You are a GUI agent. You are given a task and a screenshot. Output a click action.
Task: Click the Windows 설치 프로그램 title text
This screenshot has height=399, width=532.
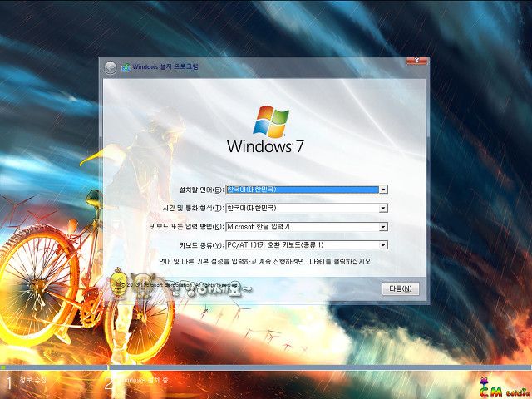pyautogui.click(x=165, y=66)
